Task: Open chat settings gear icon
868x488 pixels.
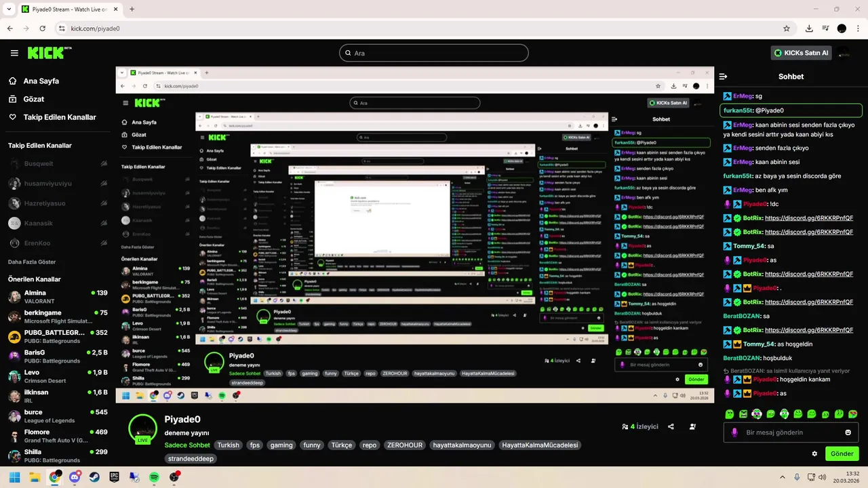Action: [814, 453]
